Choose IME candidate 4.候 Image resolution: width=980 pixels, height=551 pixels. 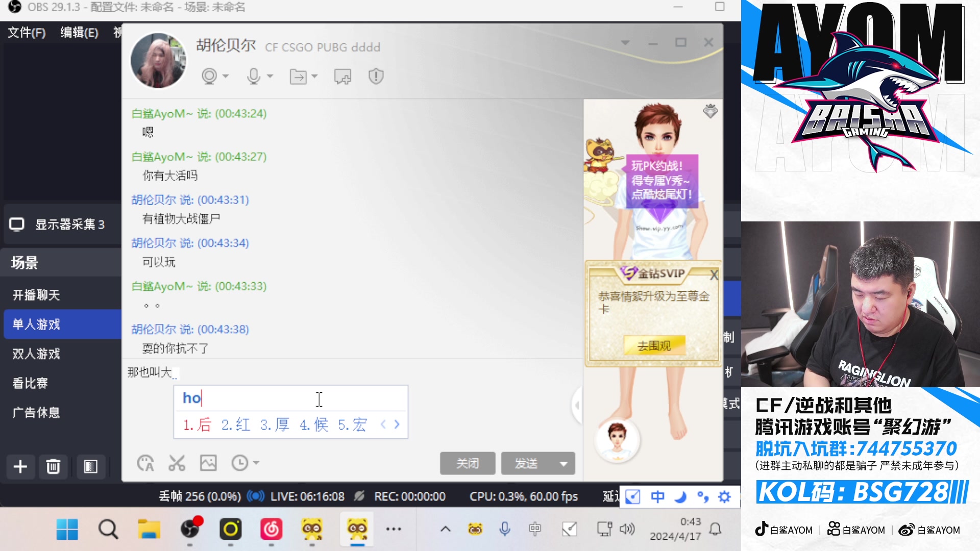(314, 424)
